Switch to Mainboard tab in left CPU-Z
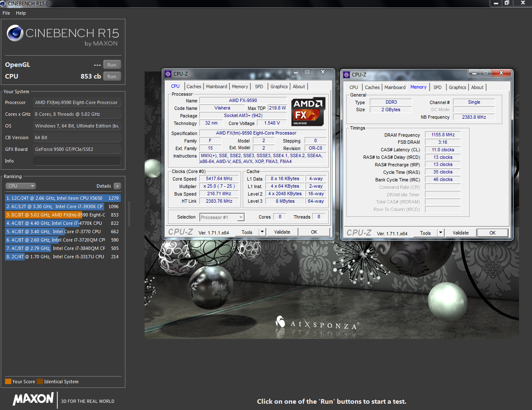This screenshot has width=532, height=410. (x=216, y=87)
